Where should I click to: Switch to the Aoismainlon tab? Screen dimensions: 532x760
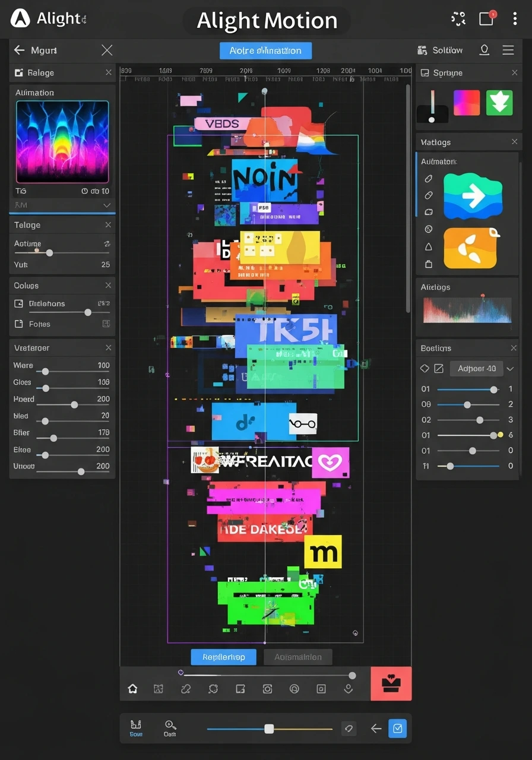(x=298, y=657)
